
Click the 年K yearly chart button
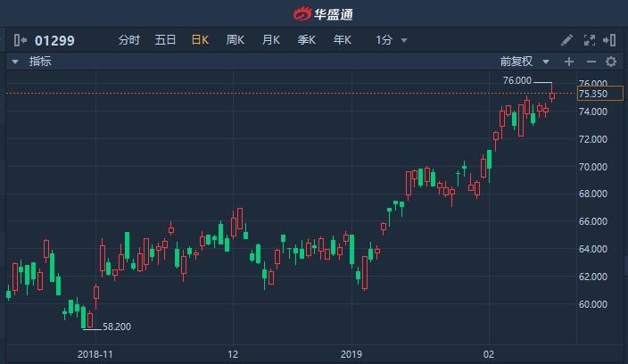(x=343, y=40)
